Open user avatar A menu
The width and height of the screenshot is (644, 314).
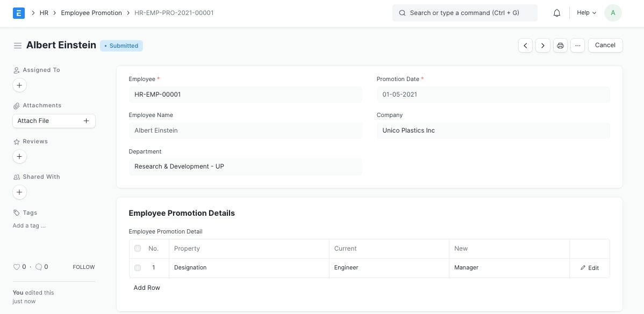pos(613,13)
